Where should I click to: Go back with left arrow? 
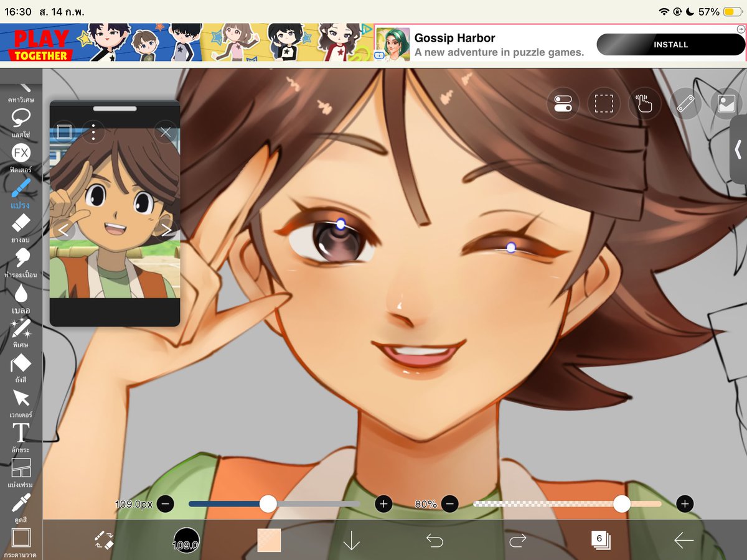(x=684, y=541)
